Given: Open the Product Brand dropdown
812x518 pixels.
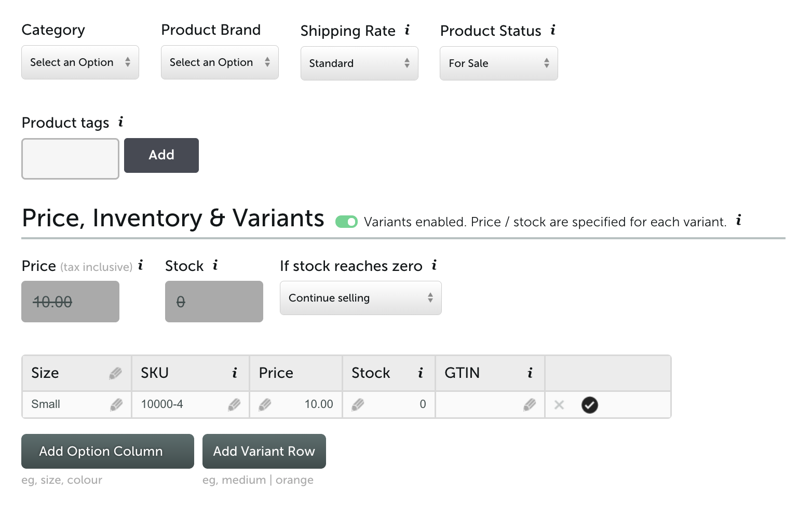Looking at the screenshot, I should pyautogui.click(x=220, y=62).
